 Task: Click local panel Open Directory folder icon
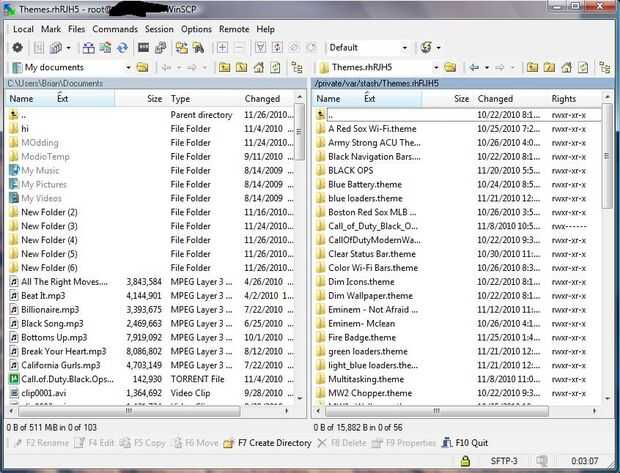[142, 68]
